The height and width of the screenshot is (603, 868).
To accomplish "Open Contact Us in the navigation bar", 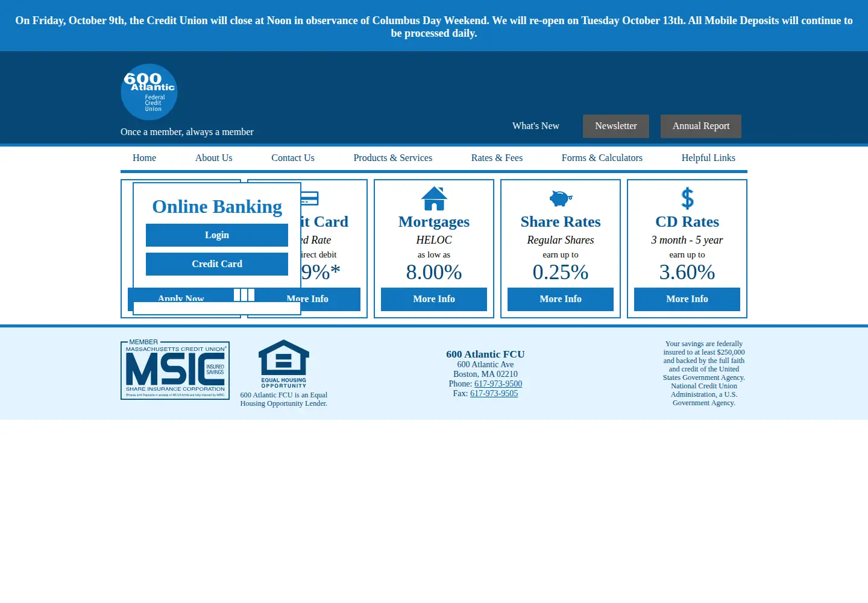I will 293,158.
